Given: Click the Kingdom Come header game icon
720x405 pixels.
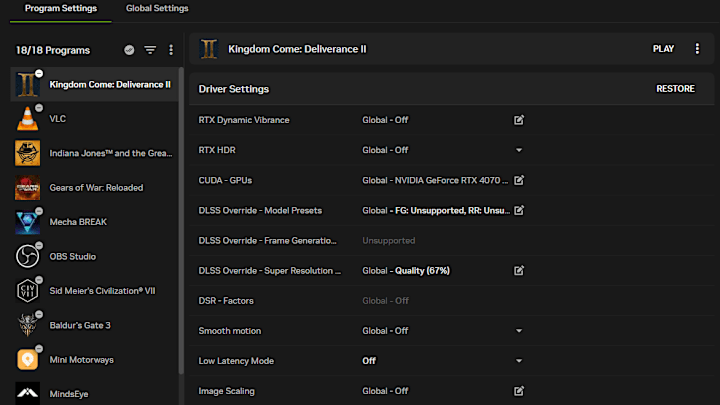Looking at the screenshot, I should click(x=209, y=49).
